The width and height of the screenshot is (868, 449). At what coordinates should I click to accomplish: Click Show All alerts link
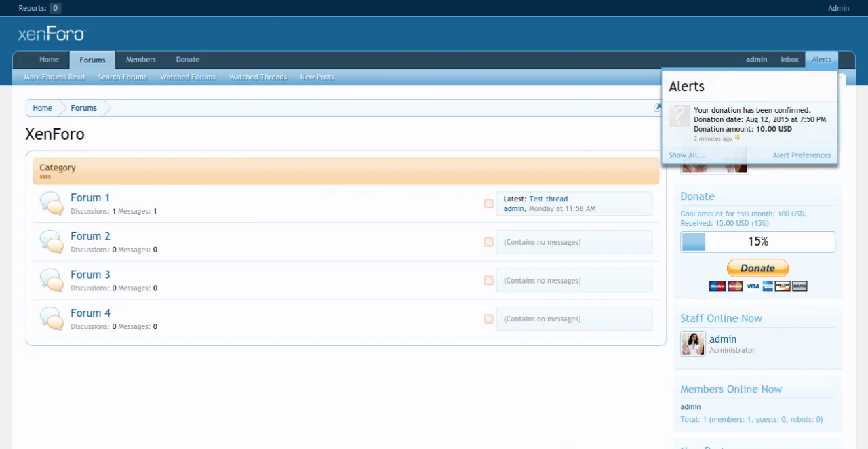coord(686,155)
